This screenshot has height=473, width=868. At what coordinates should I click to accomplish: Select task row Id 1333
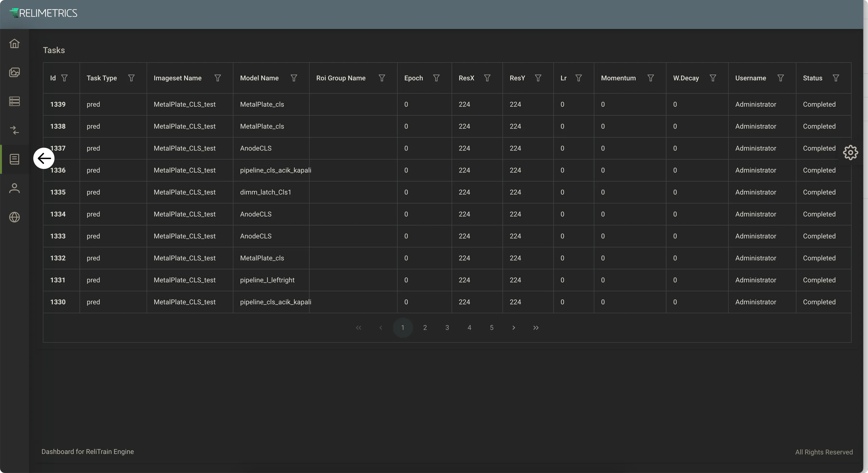pyautogui.click(x=447, y=236)
